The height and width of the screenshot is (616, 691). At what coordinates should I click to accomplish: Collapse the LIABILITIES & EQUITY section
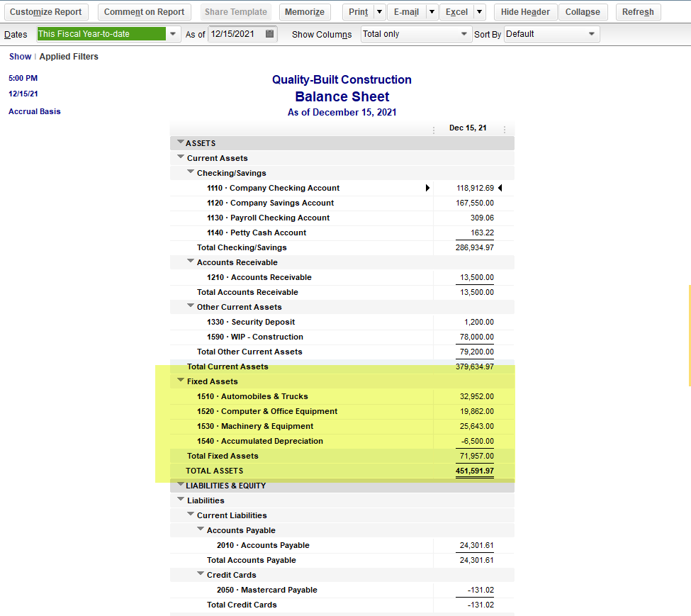pyautogui.click(x=180, y=484)
